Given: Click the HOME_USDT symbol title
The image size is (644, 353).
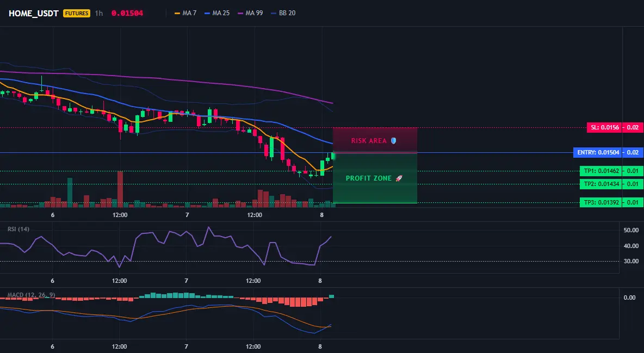Looking at the screenshot, I should tap(34, 13).
